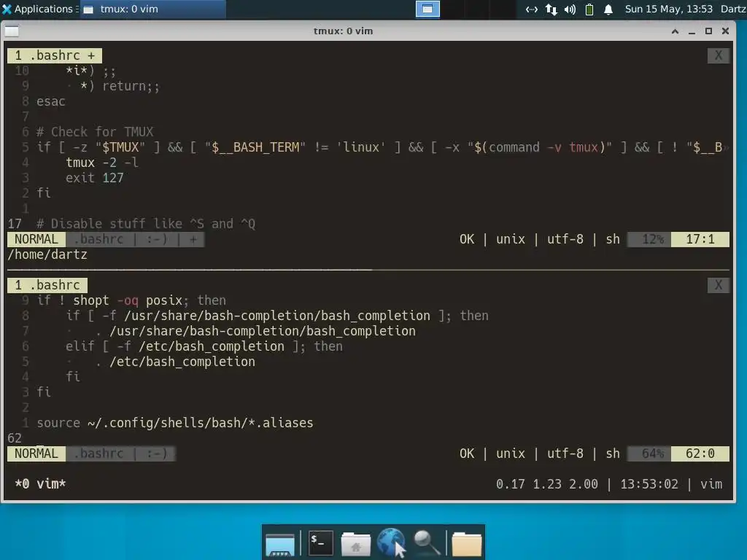The width and height of the screenshot is (747, 560).
Task: Close the tmux vim window
Action: click(725, 31)
